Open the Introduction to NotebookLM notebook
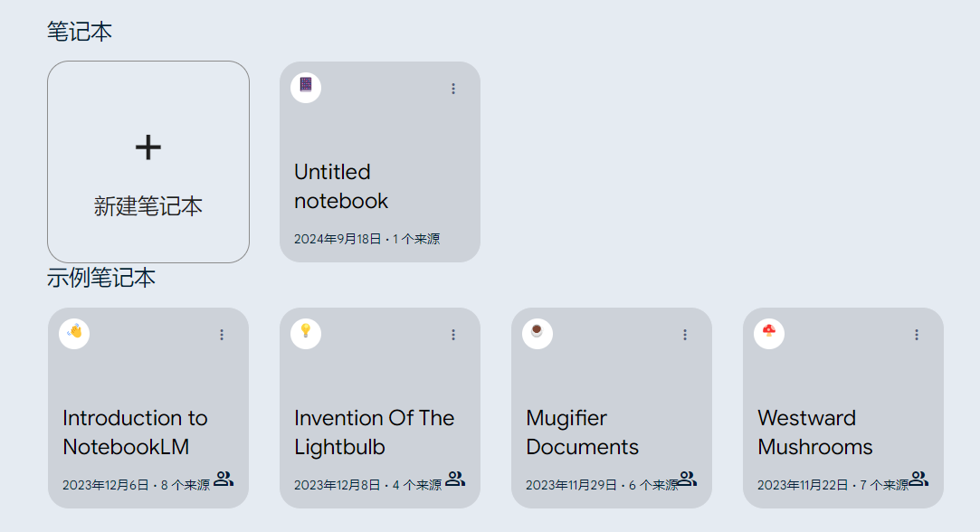Image resolution: width=980 pixels, height=532 pixels. 135,432
